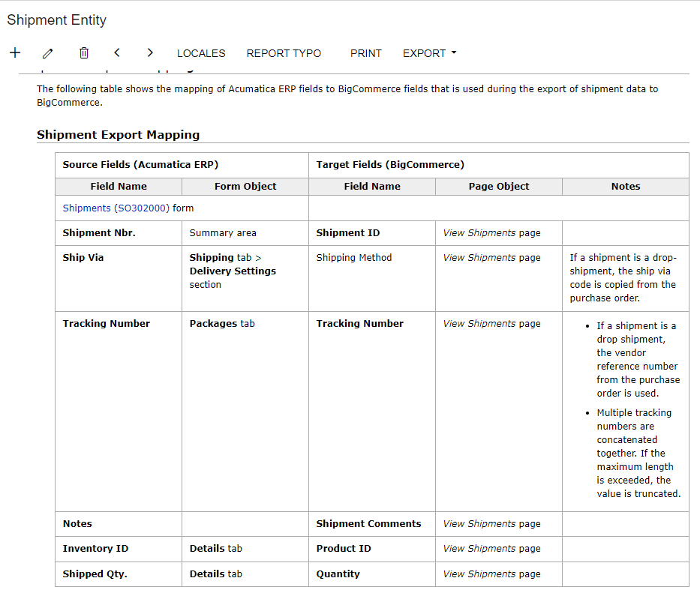Click Details tab in Inventory ID row
700x596 pixels.
215,549
